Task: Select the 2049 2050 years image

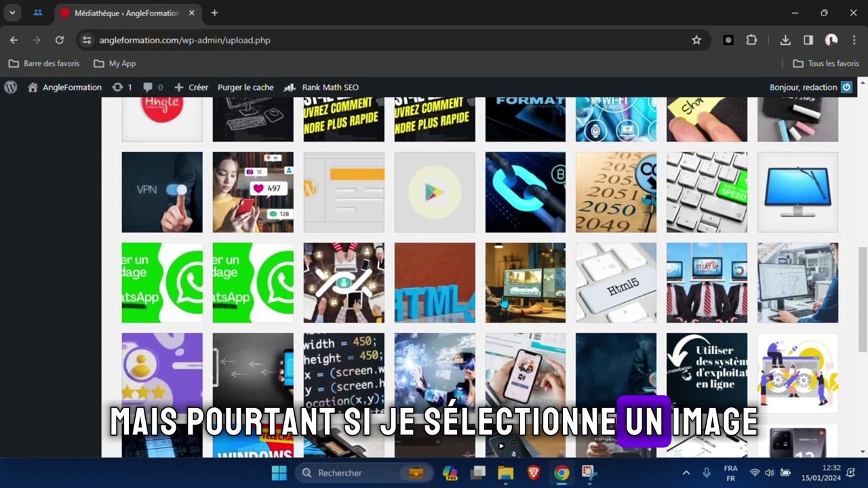Action: [616, 192]
